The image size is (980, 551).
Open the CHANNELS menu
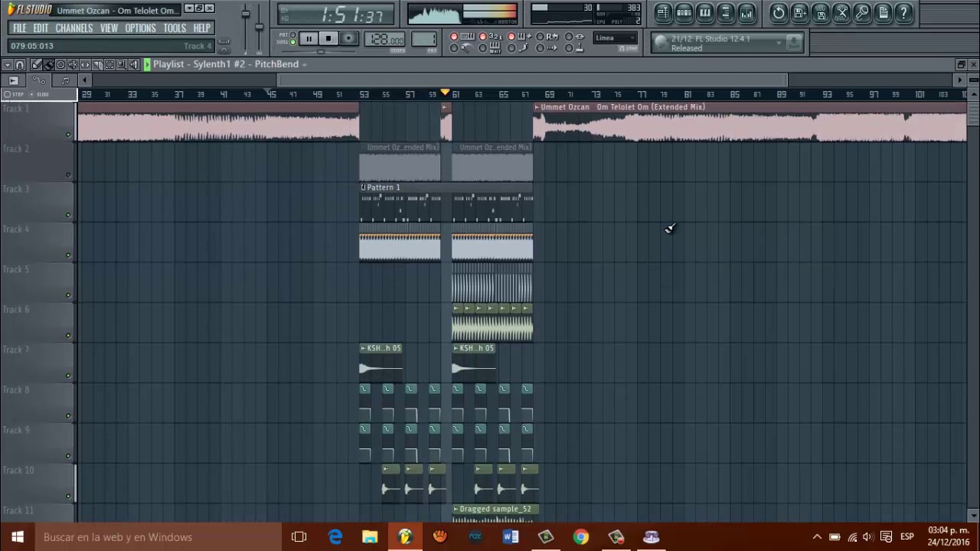click(74, 28)
